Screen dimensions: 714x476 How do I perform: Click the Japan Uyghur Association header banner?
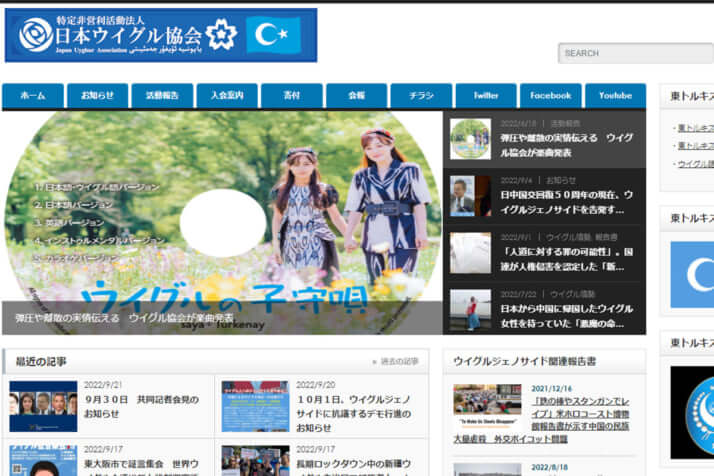click(161, 35)
